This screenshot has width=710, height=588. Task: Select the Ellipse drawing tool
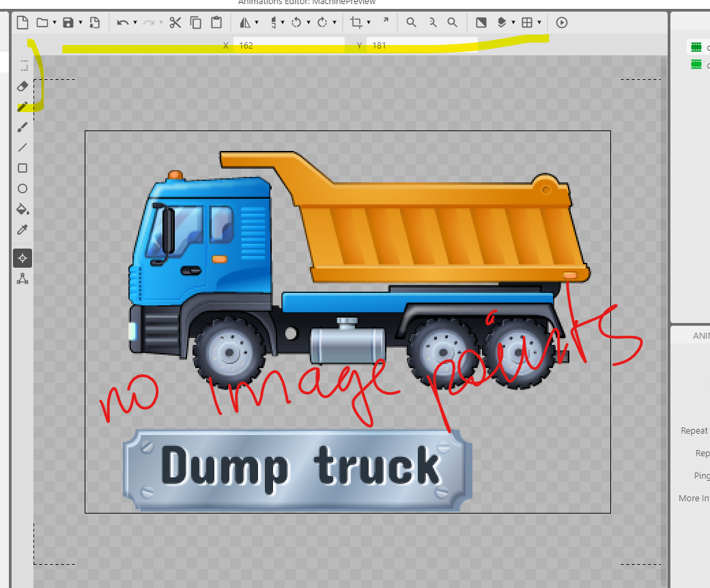(23, 188)
